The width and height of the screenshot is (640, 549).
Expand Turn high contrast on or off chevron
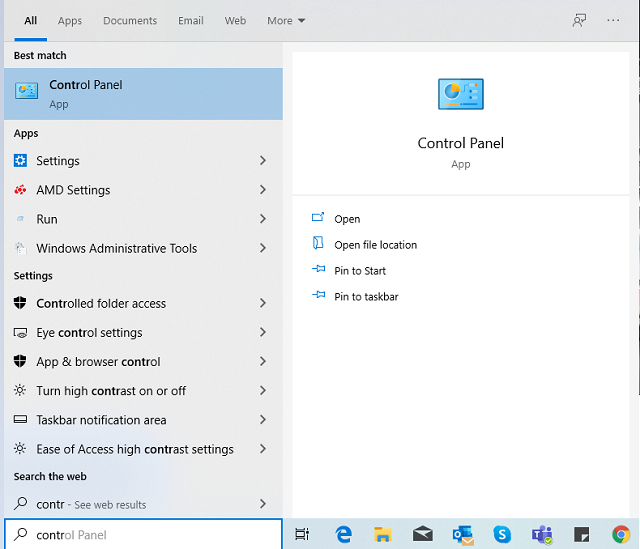[x=263, y=391]
